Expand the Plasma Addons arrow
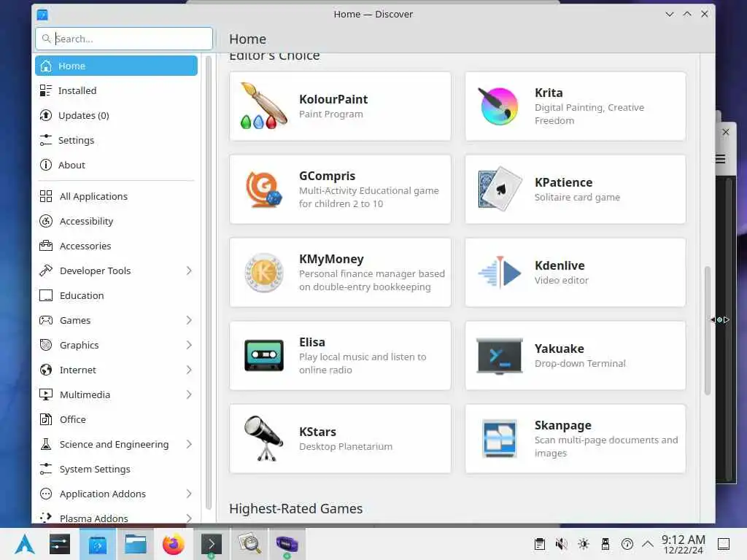The height and width of the screenshot is (560, 747). tap(189, 518)
